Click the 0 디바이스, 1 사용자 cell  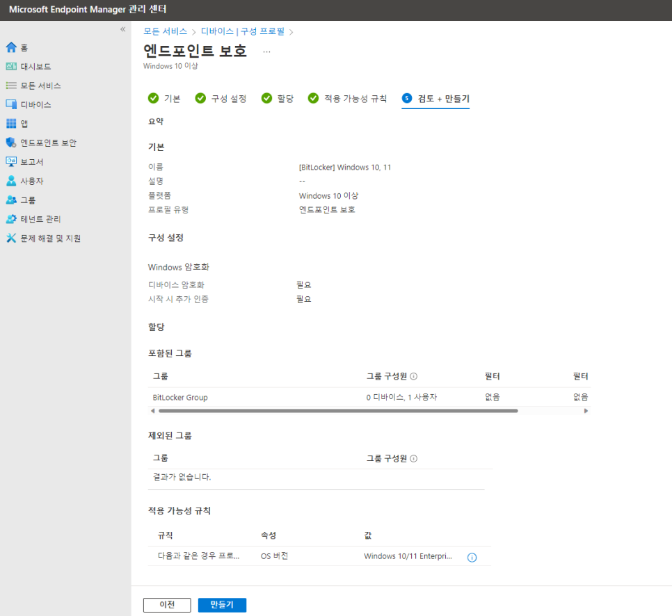(401, 397)
